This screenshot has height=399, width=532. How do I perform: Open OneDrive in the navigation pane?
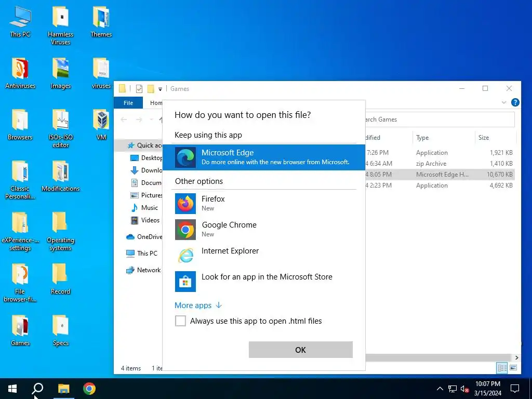click(144, 237)
